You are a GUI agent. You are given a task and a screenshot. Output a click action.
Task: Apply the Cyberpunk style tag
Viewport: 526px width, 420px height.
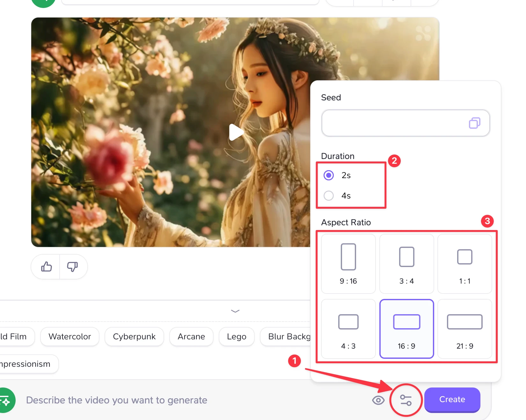(x=134, y=337)
